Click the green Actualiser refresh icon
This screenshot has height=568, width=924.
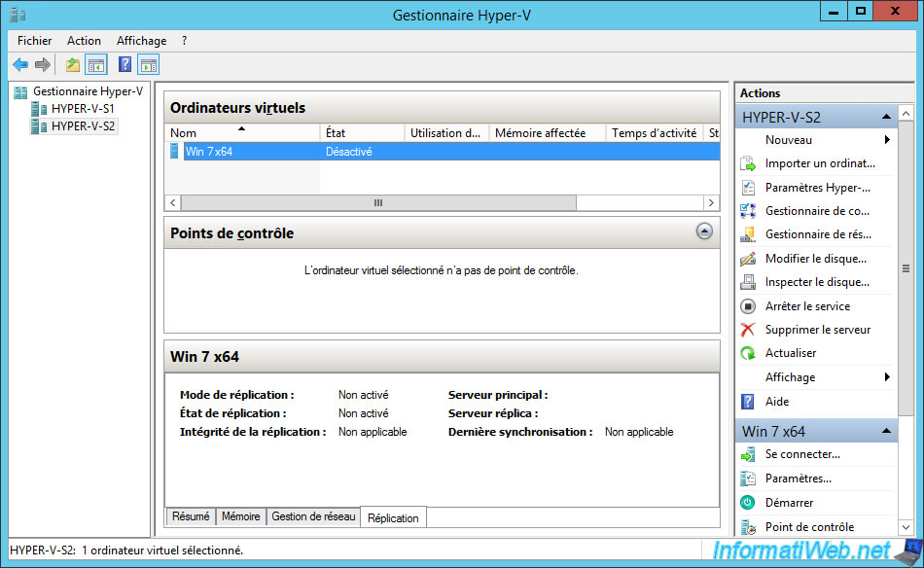(x=748, y=353)
